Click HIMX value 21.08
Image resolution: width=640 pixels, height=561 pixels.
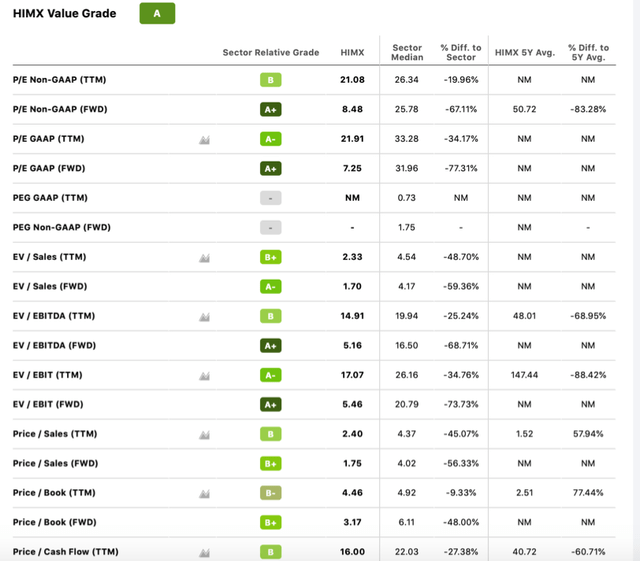coord(352,80)
